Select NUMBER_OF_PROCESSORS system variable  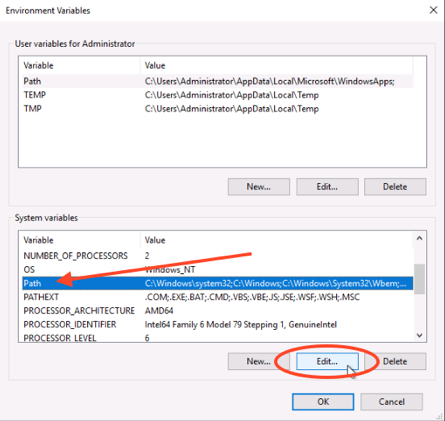coord(218,256)
